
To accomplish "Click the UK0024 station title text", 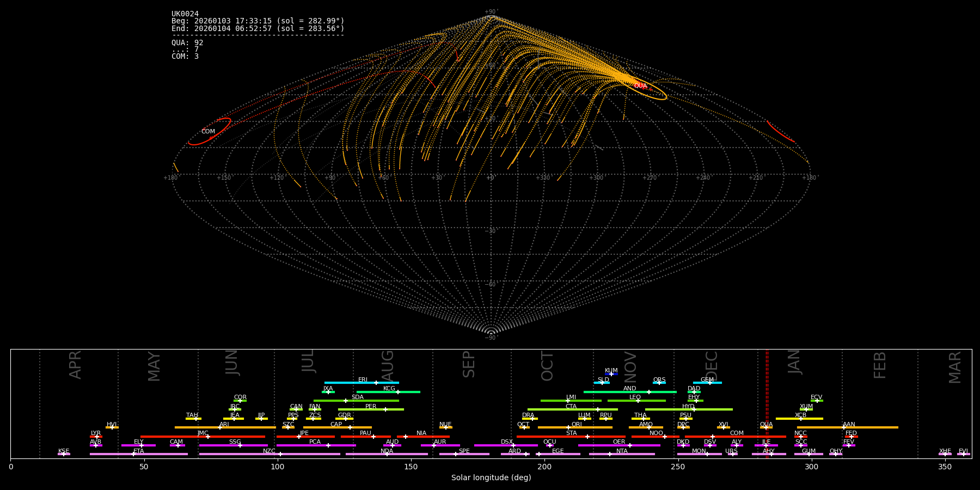I will click(x=185, y=14).
